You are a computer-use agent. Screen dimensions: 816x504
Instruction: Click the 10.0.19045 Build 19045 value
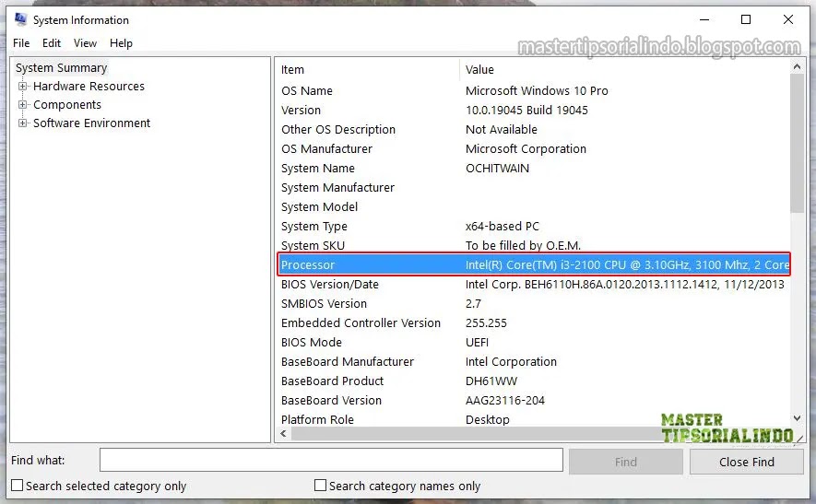coord(526,111)
